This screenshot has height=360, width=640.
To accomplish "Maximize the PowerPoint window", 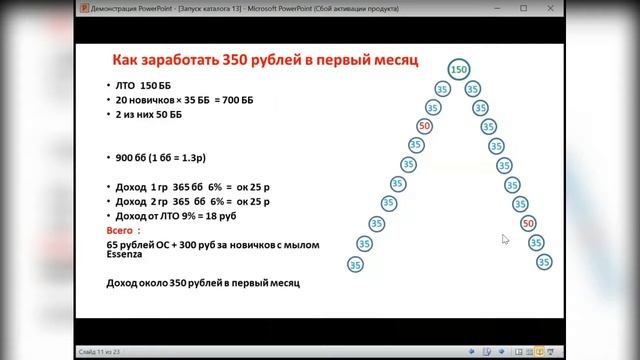I will pyautogui.click(x=523, y=8).
